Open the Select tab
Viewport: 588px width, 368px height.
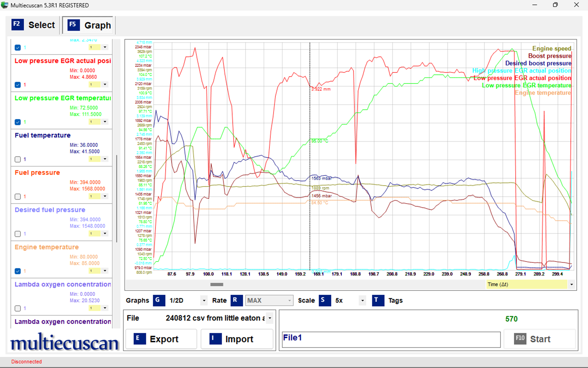33,25
